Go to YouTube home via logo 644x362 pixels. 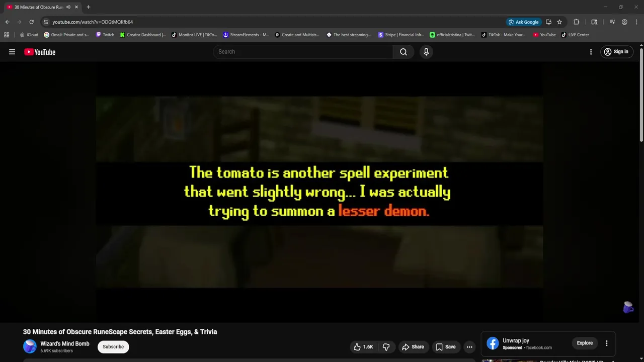point(40,52)
